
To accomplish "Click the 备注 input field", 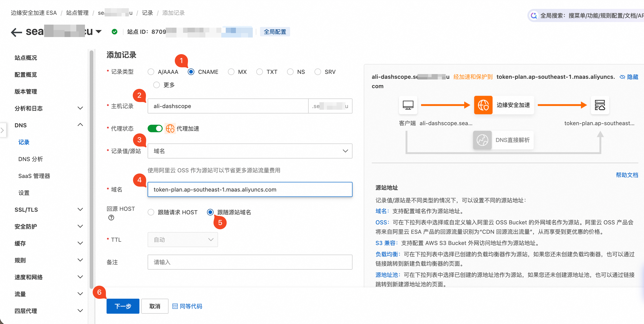I will pyautogui.click(x=250, y=262).
